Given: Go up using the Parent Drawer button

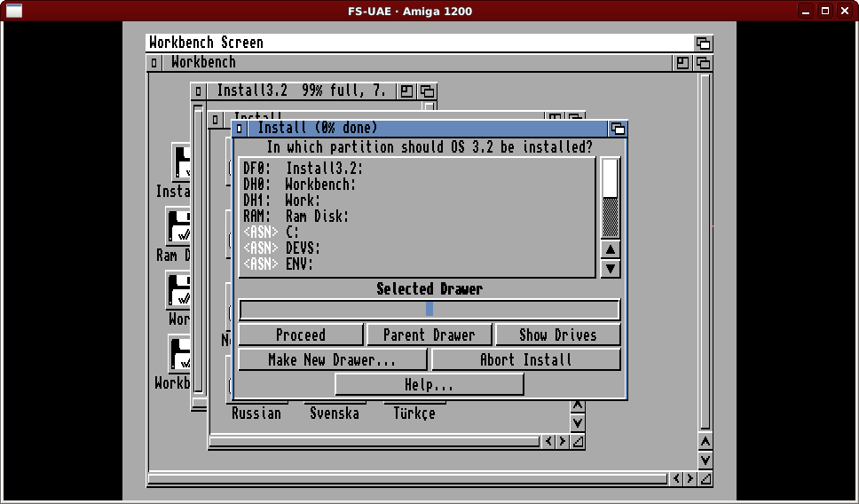Looking at the screenshot, I should (x=429, y=335).
